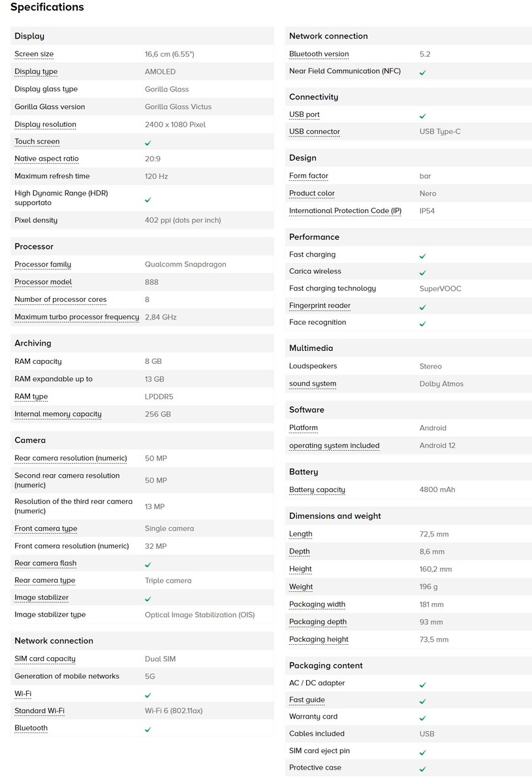Click the Battery capacity label link
This screenshot has height=784, width=532.
click(317, 490)
